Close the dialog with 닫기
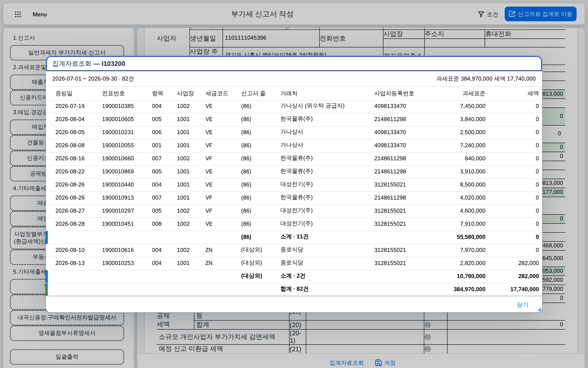This screenshot has width=588, height=368. (x=522, y=305)
